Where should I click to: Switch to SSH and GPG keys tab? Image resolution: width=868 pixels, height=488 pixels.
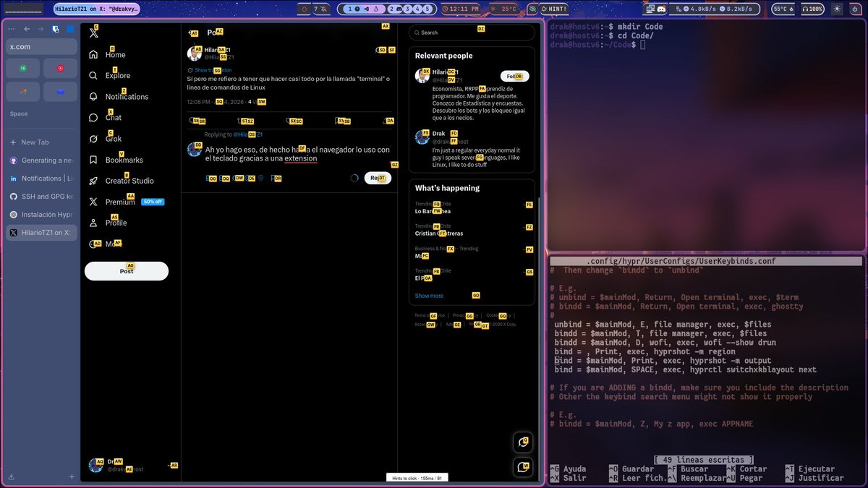pyautogui.click(x=41, y=197)
